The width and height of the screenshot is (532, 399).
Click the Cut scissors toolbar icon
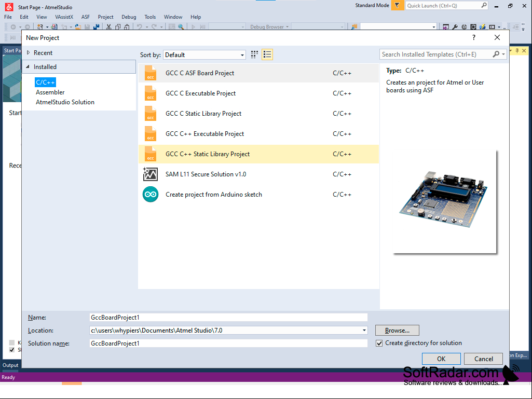(108, 27)
